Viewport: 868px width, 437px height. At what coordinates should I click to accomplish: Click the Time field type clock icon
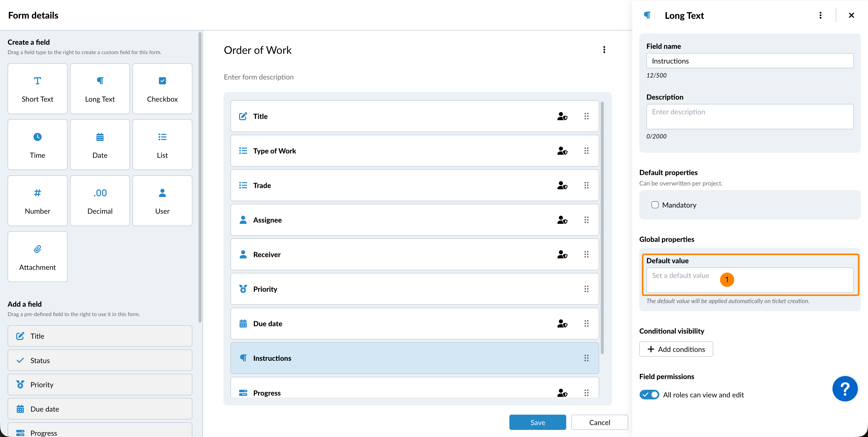pyautogui.click(x=37, y=137)
